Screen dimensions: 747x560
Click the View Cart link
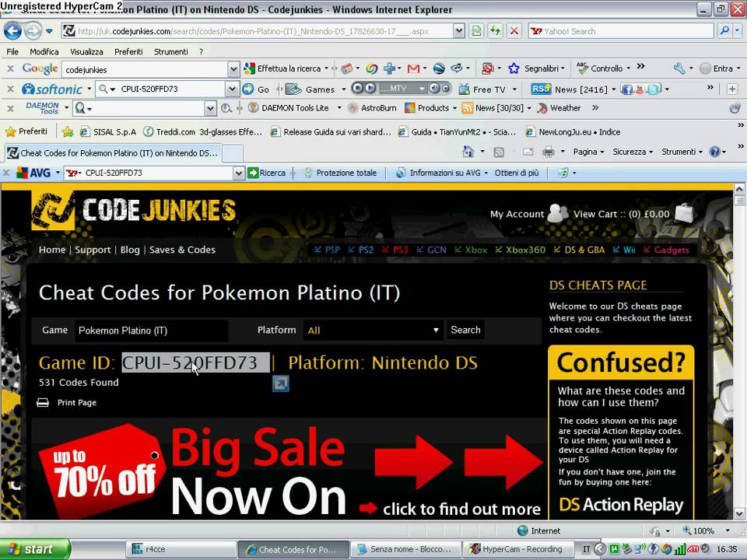pos(621,214)
